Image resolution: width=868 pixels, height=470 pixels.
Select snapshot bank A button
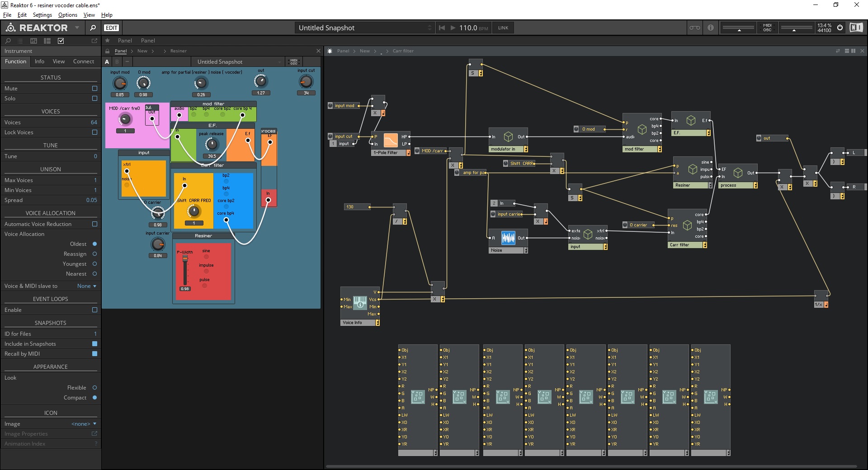pos(107,62)
